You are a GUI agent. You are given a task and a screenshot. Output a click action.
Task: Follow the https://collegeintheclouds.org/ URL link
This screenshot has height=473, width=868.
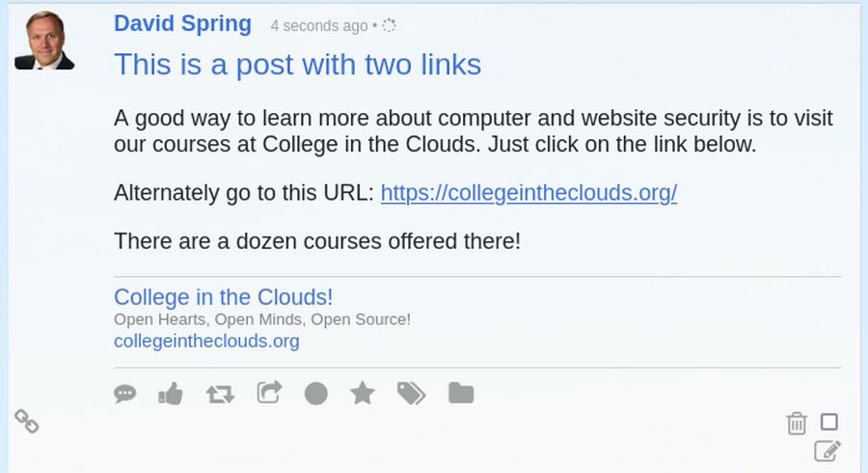click(x=529, y=193)
